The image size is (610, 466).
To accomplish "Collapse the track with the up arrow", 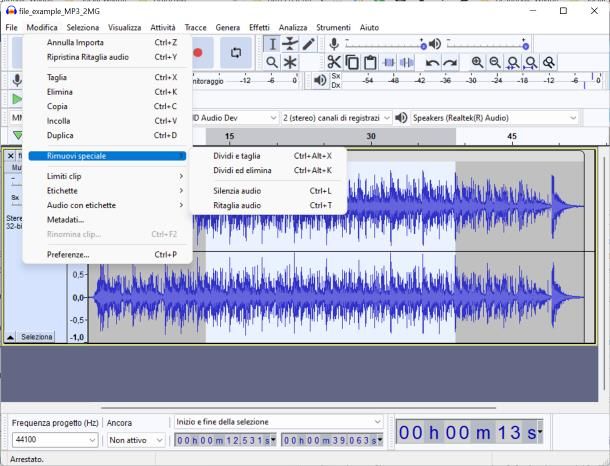I will (11, 337).
